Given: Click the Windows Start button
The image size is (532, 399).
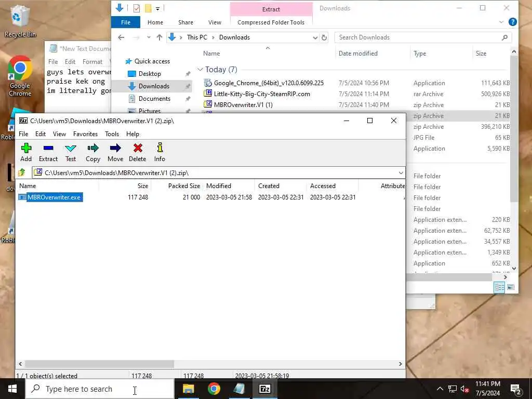Looking at the screenshot, I should pyautogui.click(x=12, y=389).
